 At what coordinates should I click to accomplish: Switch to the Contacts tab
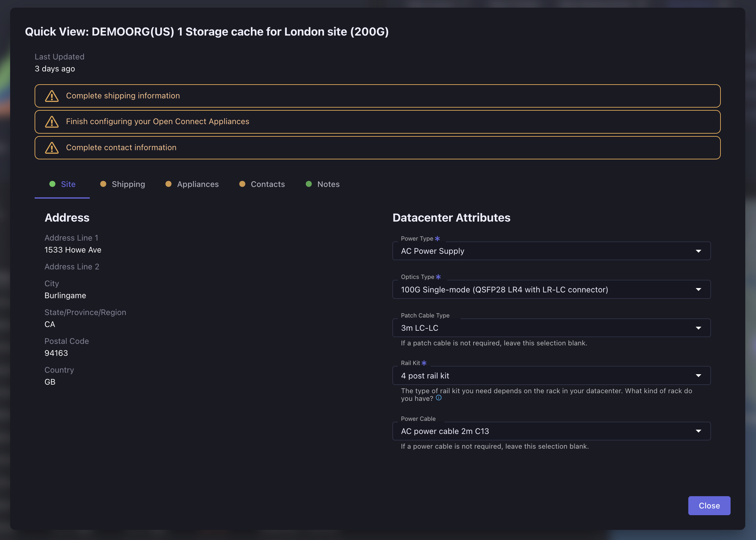(x=262, y=184)
